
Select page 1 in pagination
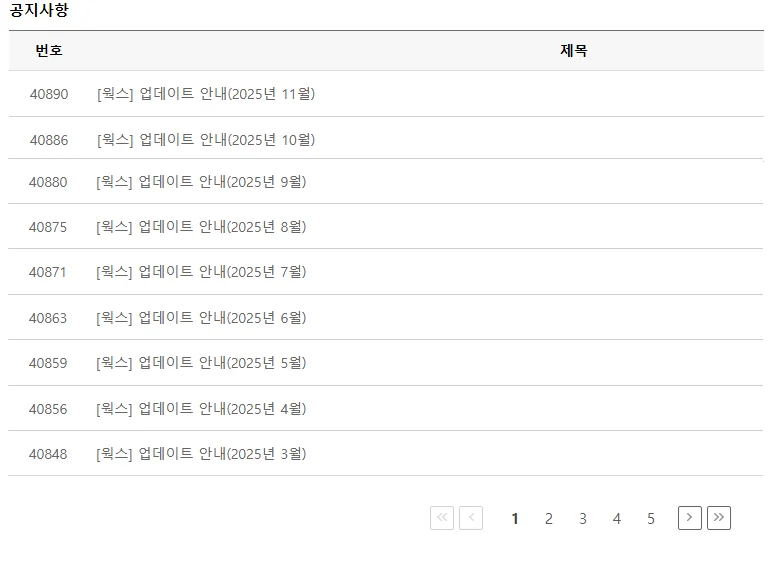click(515, 518)
